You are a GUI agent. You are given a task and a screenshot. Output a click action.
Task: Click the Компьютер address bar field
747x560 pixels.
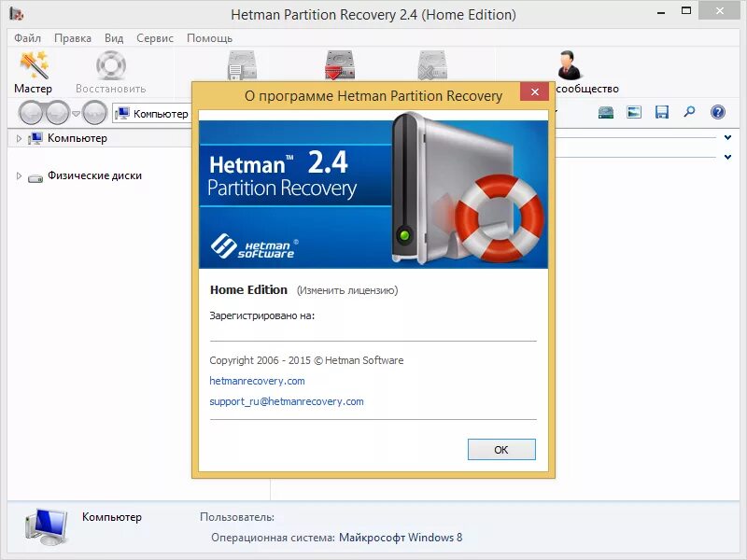point(151,114)
